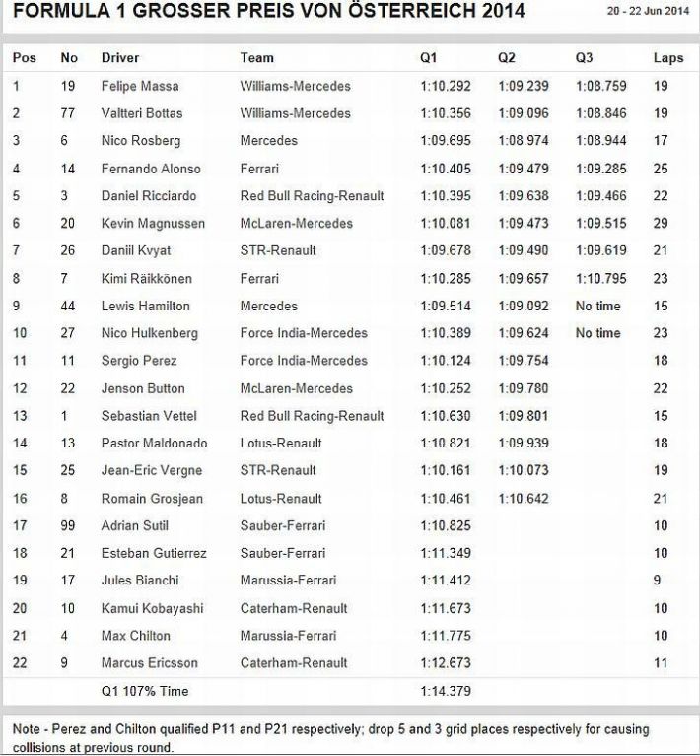This screenshot has height=756, width=700.
Task: Click the Q1 column header
Action: [428, 58]
